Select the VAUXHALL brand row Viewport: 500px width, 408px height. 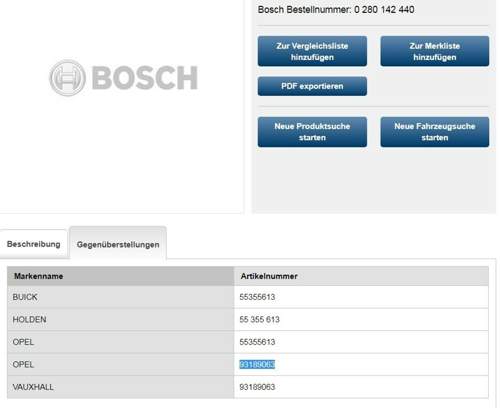point(248,387)
